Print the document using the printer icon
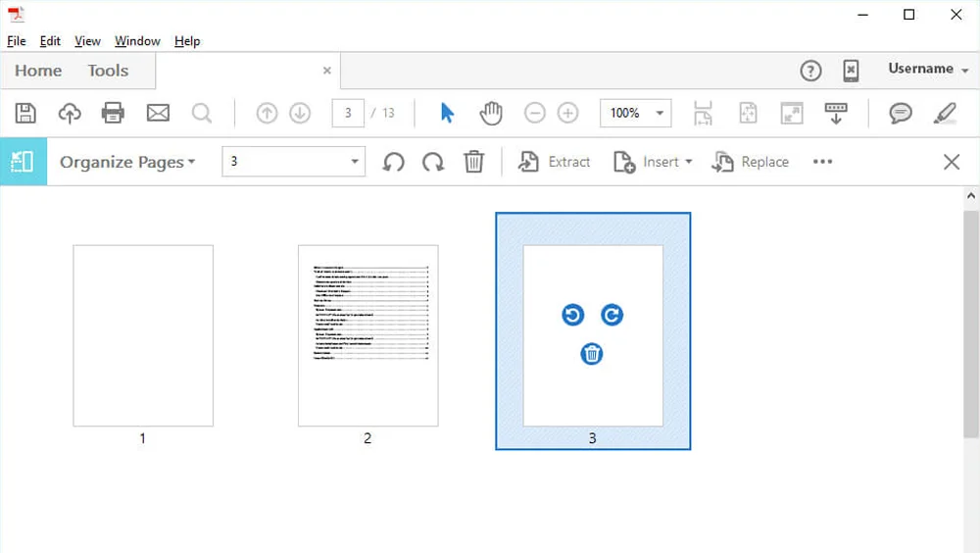The height and width of the screenshot is (553, 980). [114, 113]
